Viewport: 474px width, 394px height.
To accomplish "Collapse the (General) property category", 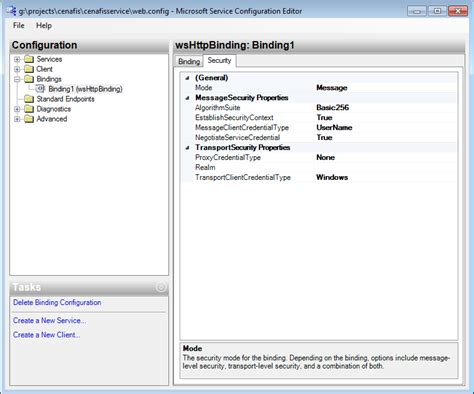I will [187, 78].
